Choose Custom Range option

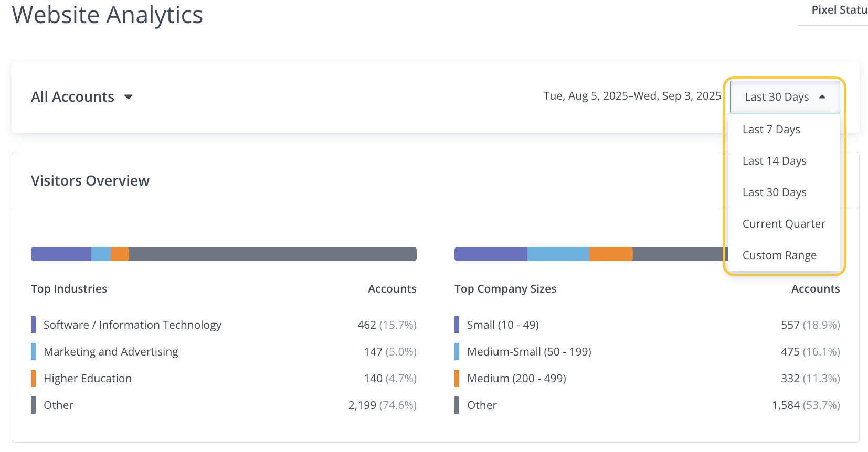click(x=779, y=255)
